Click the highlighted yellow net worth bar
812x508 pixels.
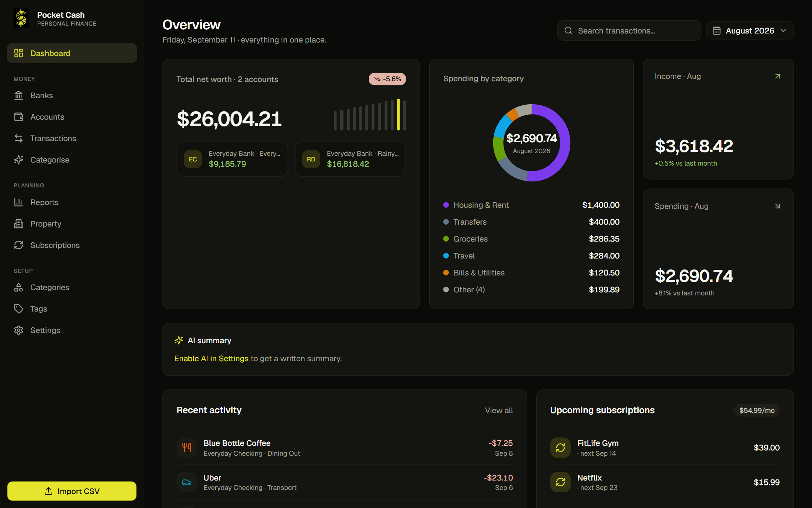point(398,115)
